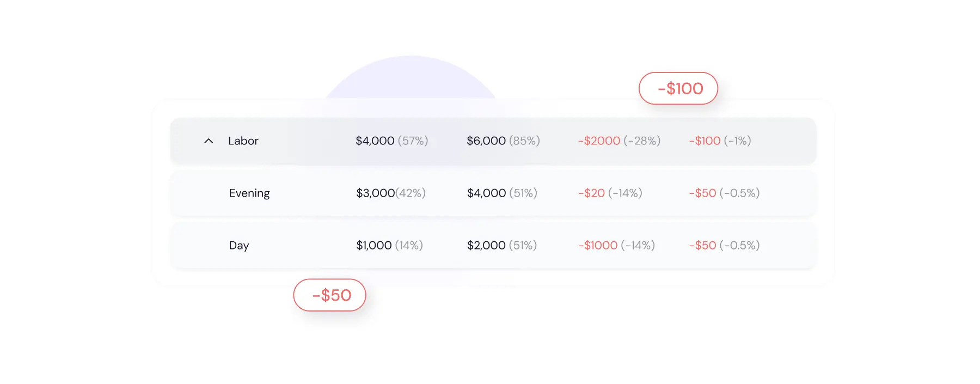The image size is (980, 384).
Task: Click Evening -$20 (-14%) variance
Action: click(x=610, y=193)
